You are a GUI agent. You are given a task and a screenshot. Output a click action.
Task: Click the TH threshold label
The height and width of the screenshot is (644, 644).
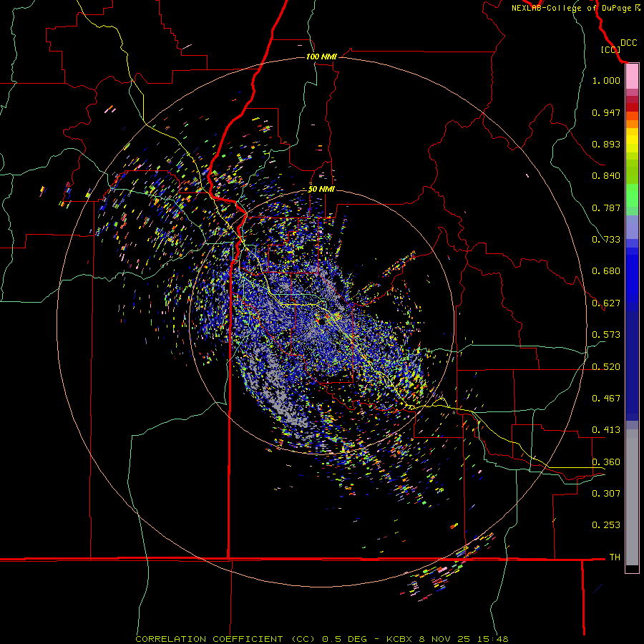(615, 557)
